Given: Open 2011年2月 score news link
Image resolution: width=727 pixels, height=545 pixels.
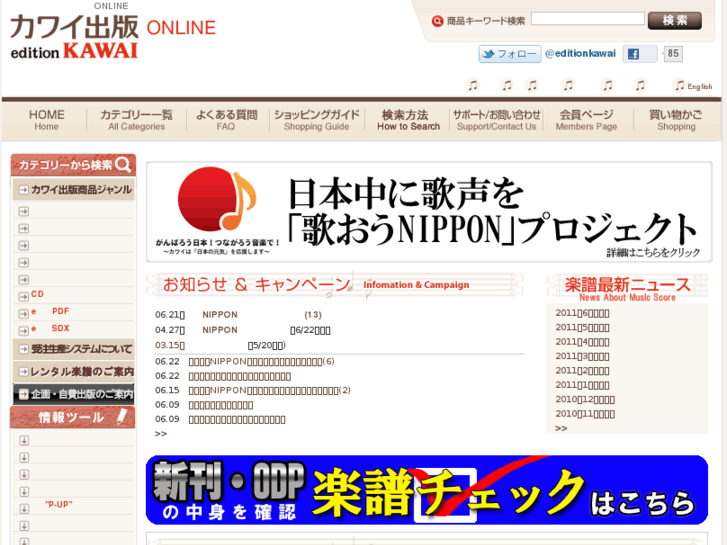Looking at the screenshot, I should point(582,371).
